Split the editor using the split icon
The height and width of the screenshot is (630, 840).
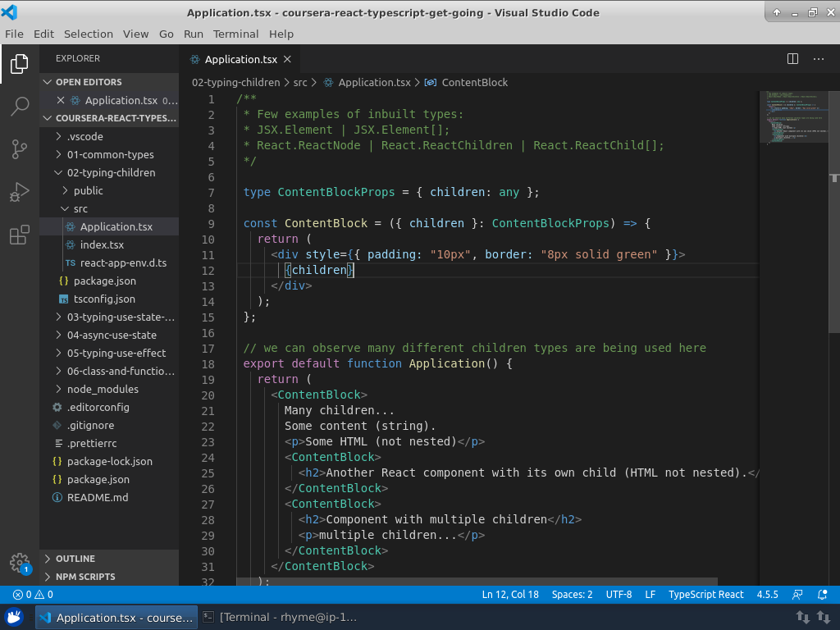pyautogui.click(x=792, y=58)
